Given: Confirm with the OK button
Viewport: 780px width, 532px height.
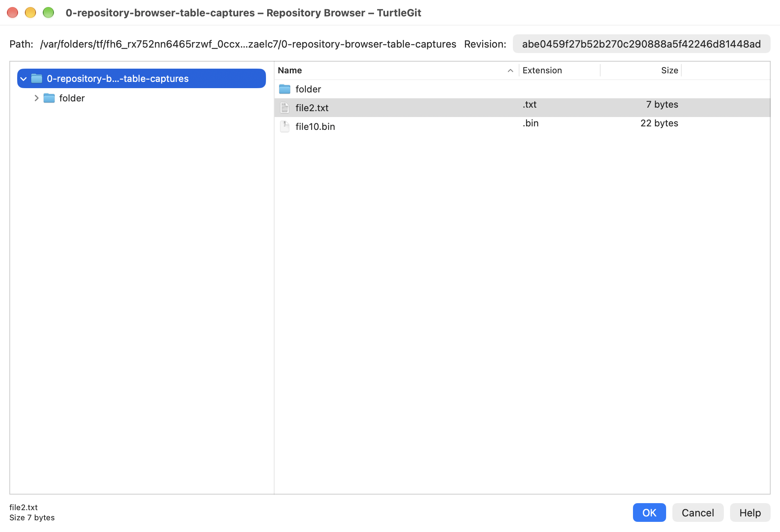Looking at the screenshot, I should (x=649, y=512).
